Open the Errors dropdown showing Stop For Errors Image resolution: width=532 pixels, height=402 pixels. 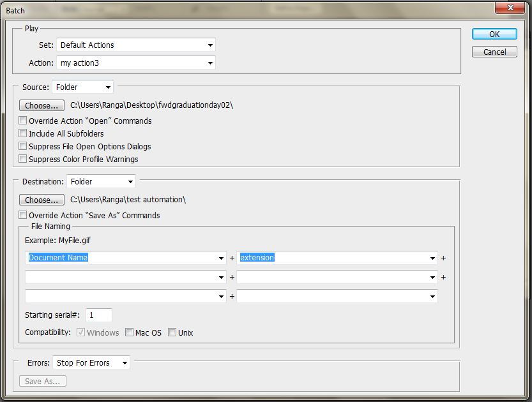91,363
